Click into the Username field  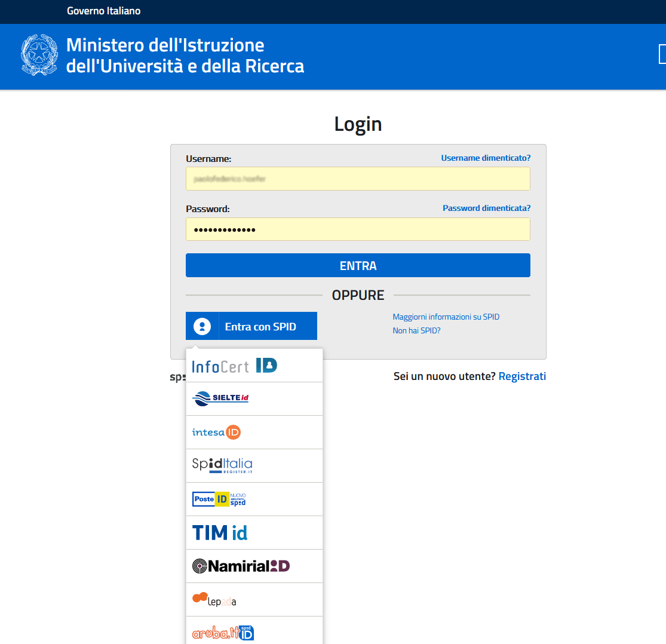(x=358, y=179)
